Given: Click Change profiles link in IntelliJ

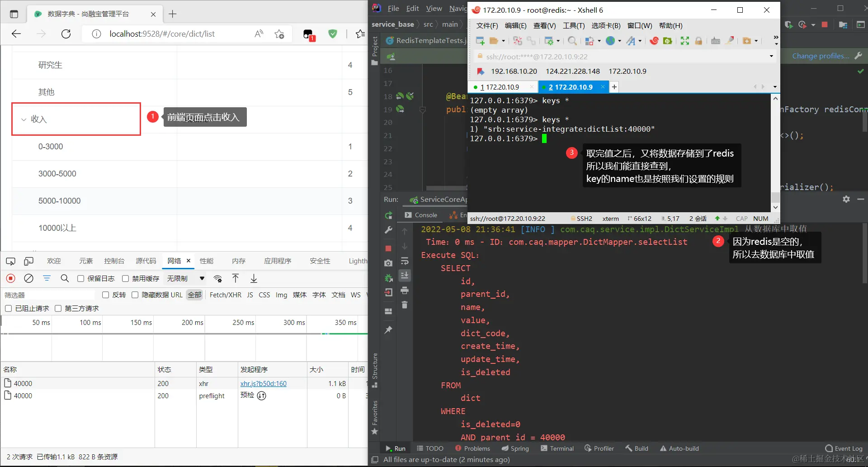Looking at the screenshot, I should point(821,56).
